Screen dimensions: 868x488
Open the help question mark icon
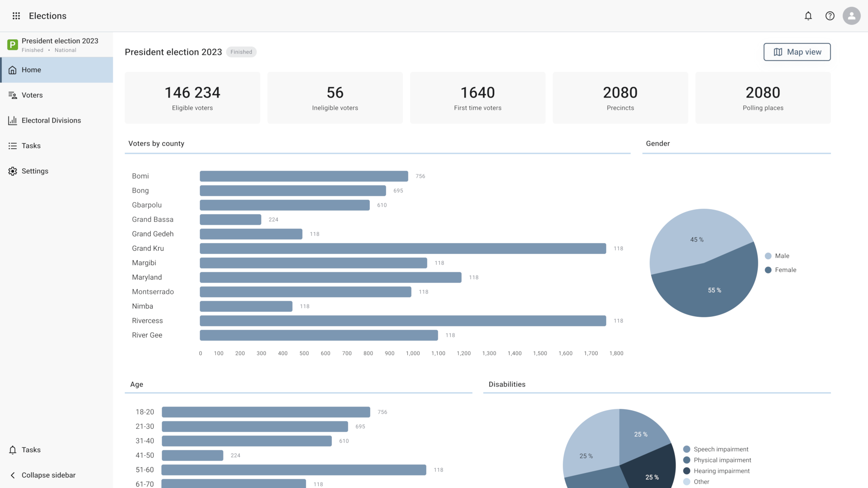[x=830, y=16]
